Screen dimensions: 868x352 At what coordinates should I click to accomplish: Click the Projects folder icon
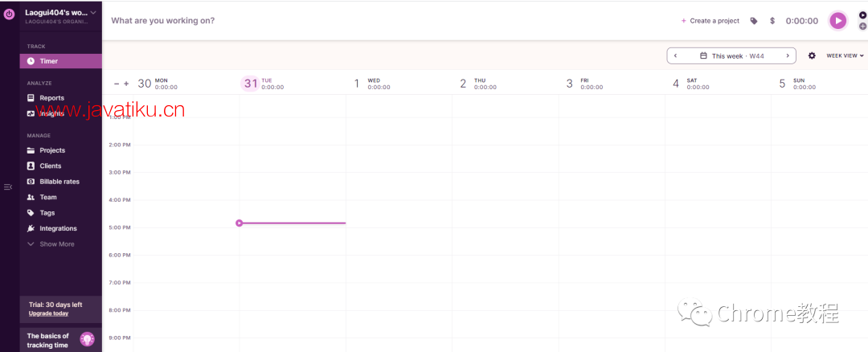pos(31,150)
